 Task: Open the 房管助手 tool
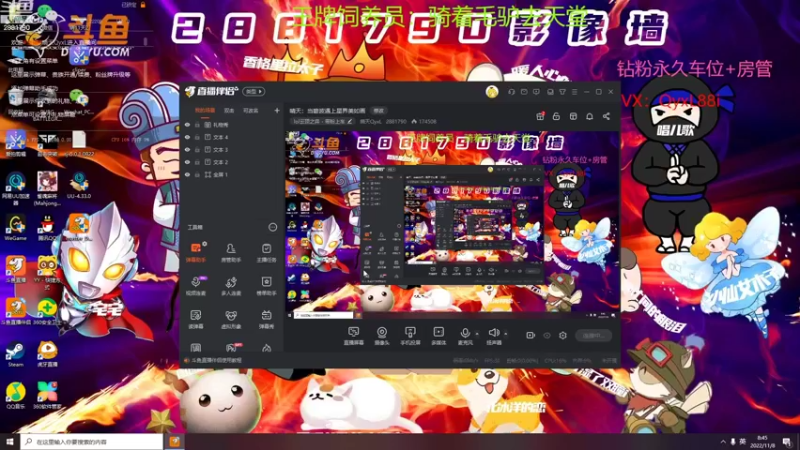[231, 253]
